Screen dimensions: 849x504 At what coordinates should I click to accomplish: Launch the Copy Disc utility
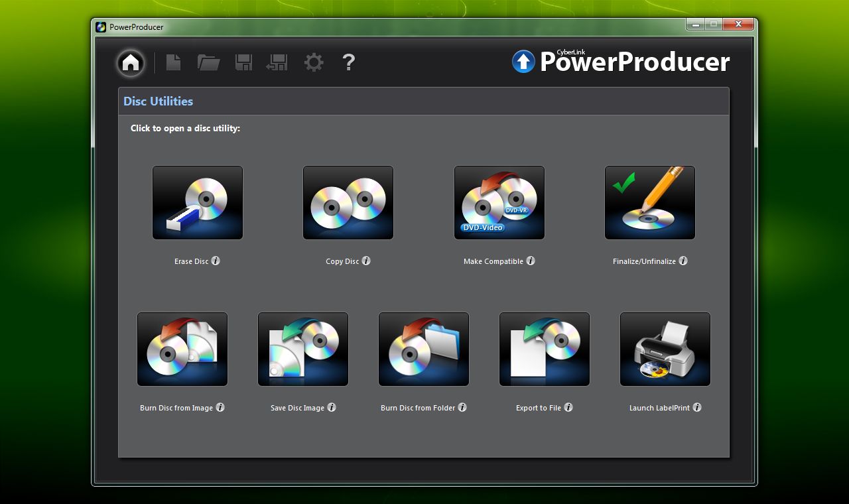pyautogui.click(x=348, y=203)
